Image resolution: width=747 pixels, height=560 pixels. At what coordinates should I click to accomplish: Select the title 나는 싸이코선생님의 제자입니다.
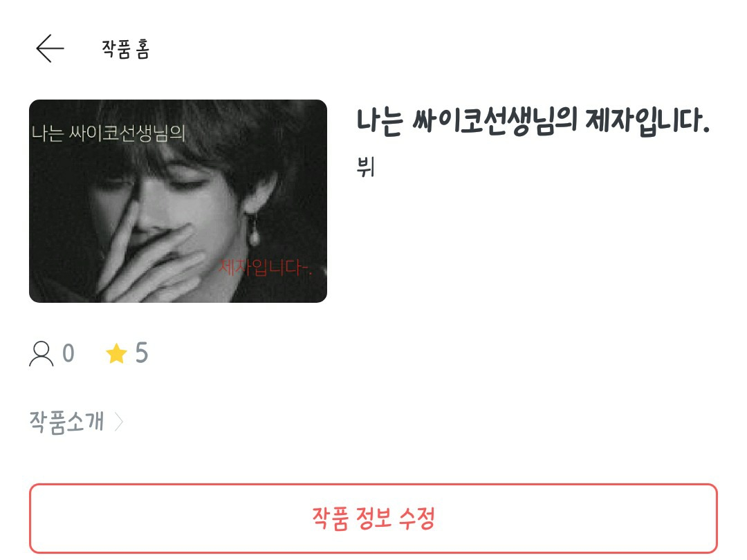pyautogui.click(x=533, y=122)
